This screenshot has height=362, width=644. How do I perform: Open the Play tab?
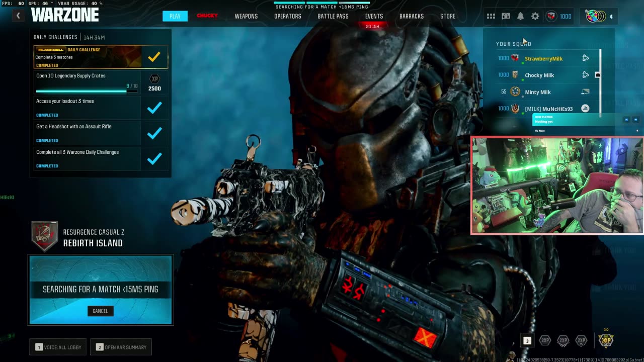[175, 16]
